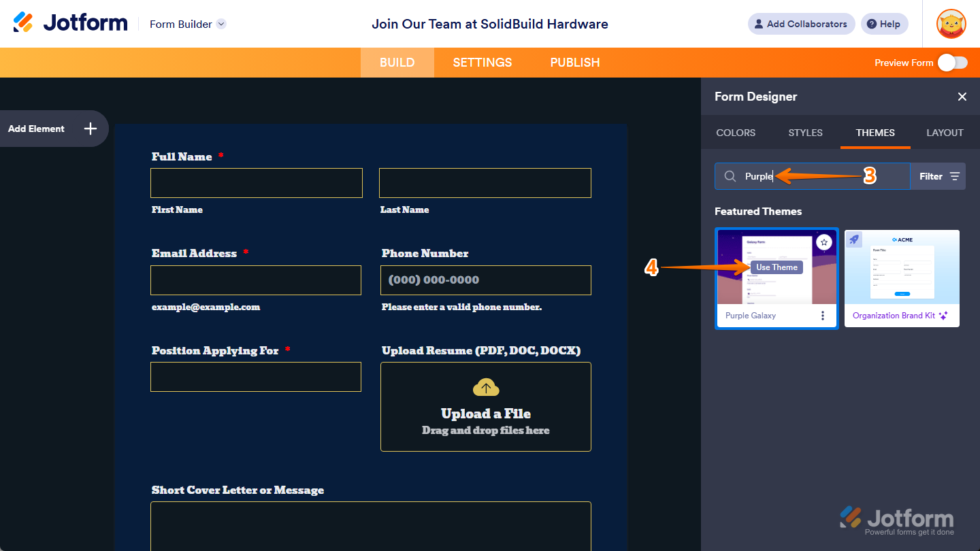Click the Help question mark icon

pos(872,24)
